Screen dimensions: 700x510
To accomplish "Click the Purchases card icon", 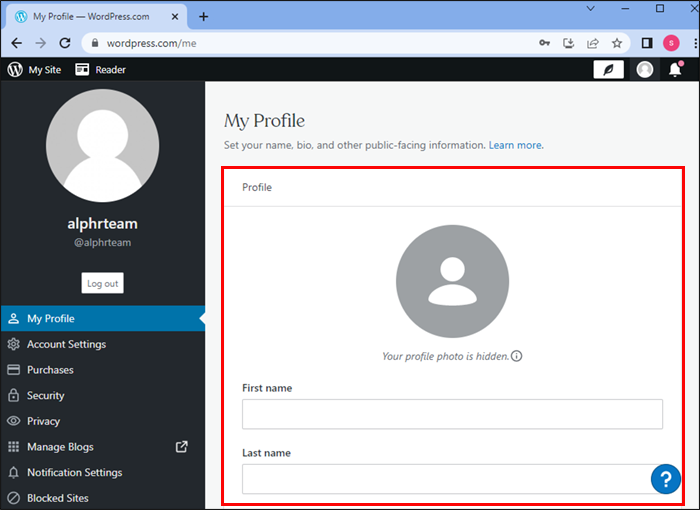I will tap(14, 370).
